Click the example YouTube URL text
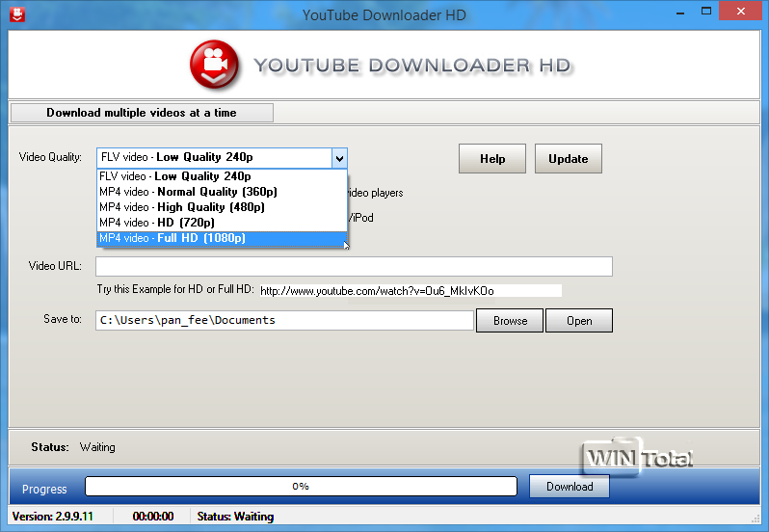The height and width of the screenshot is (532, 769). coord(377,291)
